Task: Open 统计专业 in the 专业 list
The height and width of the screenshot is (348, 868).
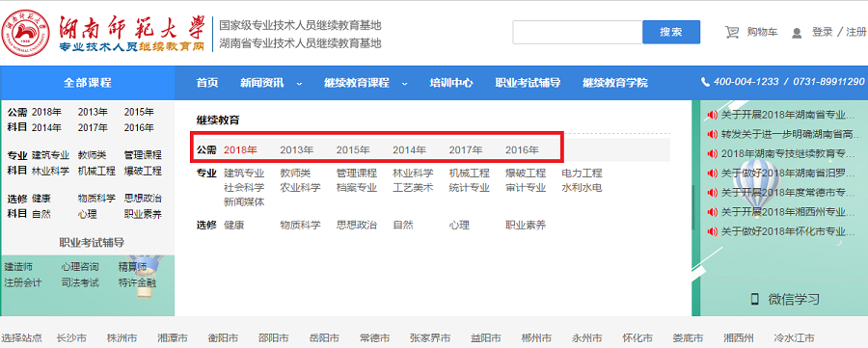Action: coord(470,188)
